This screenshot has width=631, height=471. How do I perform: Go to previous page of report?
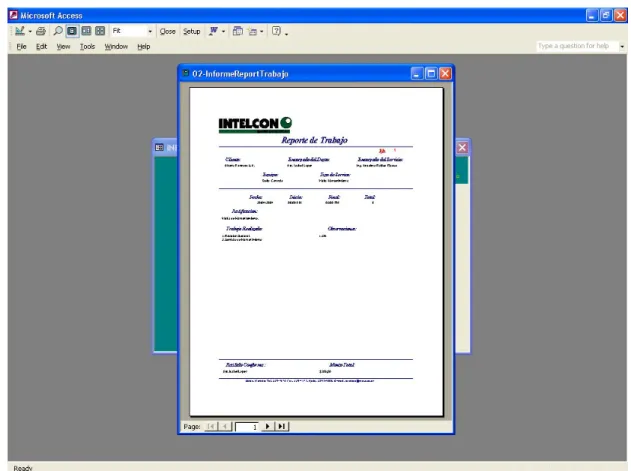pos(225,426)
